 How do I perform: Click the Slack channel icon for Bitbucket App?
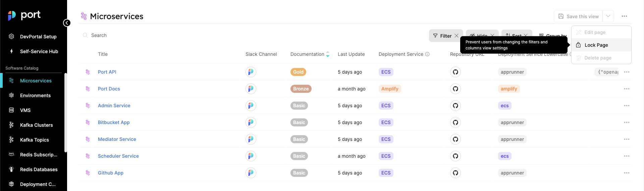251,122
